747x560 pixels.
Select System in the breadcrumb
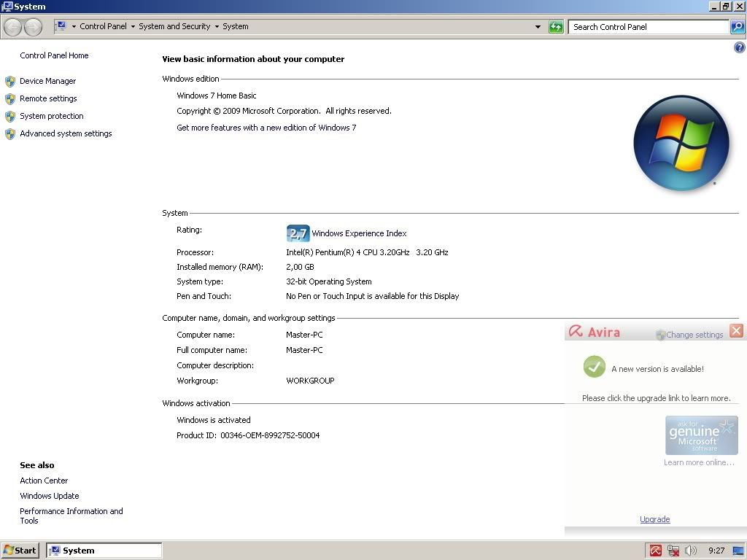point(236,26)
